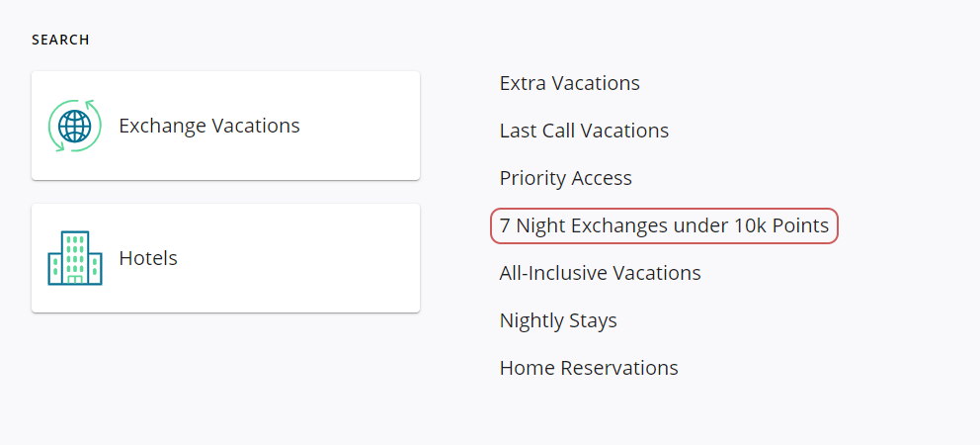Go to Home Reservations

[x=589, y=368]
